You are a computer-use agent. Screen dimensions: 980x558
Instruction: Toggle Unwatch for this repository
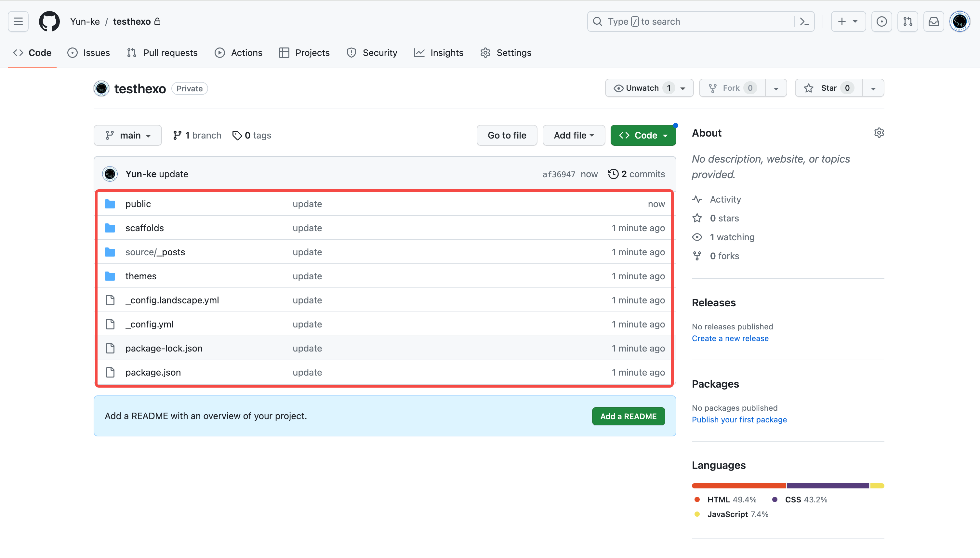click(642, 88)
